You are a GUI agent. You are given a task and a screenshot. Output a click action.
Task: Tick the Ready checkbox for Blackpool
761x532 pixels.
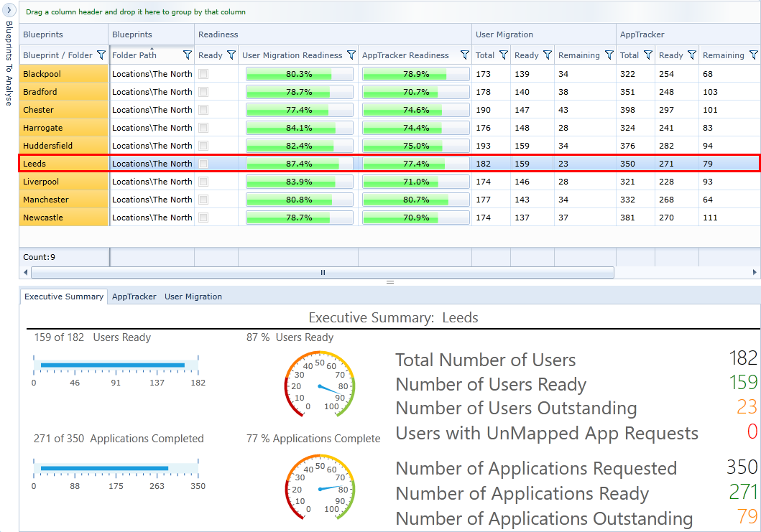(203, 74)
